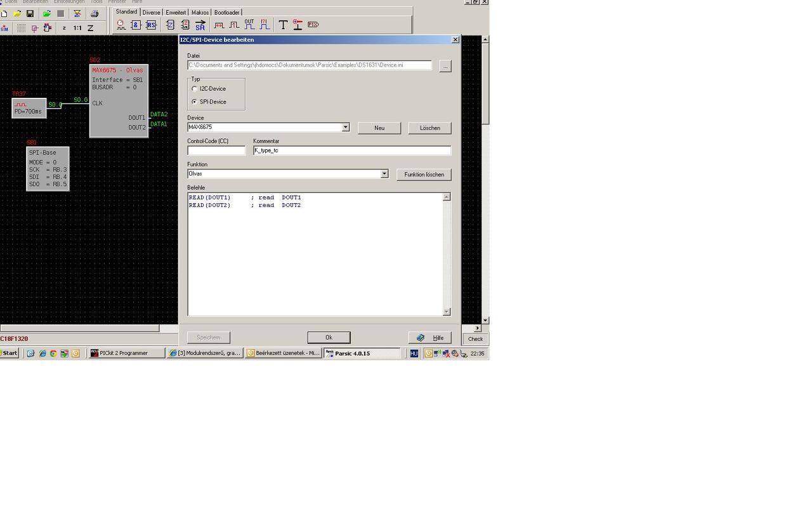Viewport: 812px width, 513px height.
Task: Select the PD=700ms timer block
Action: (x=29, y=108)
